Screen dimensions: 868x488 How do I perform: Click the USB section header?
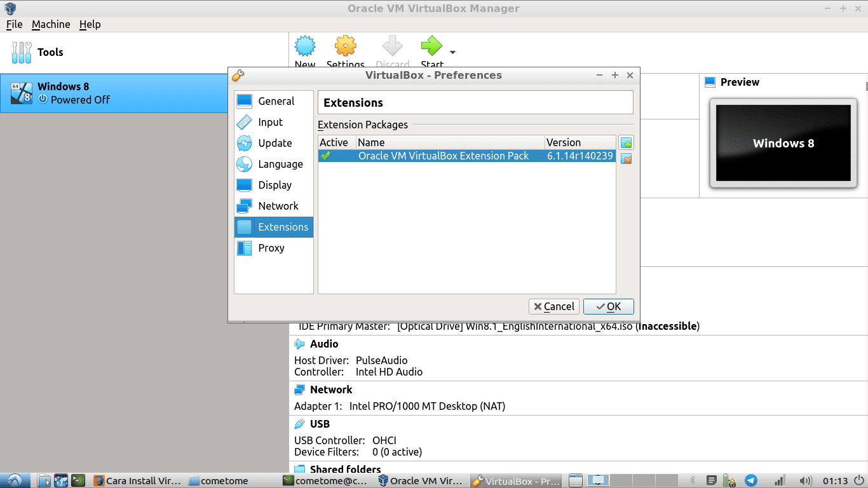point(320,424)
